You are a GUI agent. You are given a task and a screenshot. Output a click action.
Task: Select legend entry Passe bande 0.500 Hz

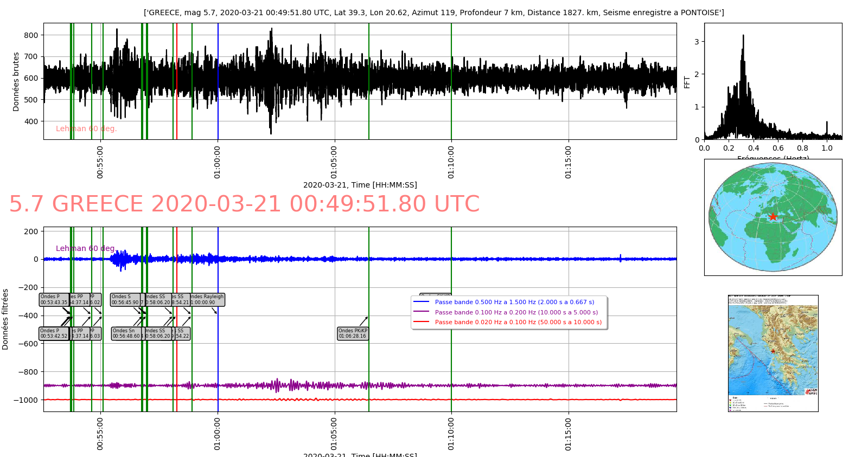tap(514, 302)
